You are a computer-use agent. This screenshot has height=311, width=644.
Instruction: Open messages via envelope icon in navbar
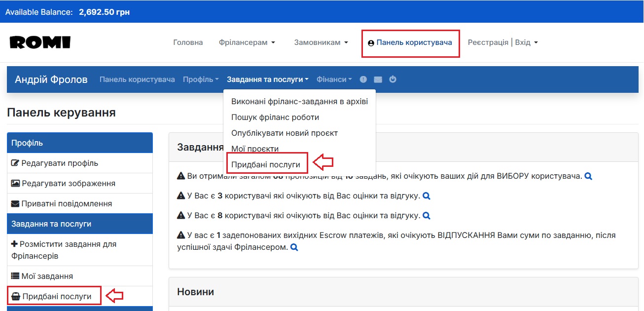[378, 79]
